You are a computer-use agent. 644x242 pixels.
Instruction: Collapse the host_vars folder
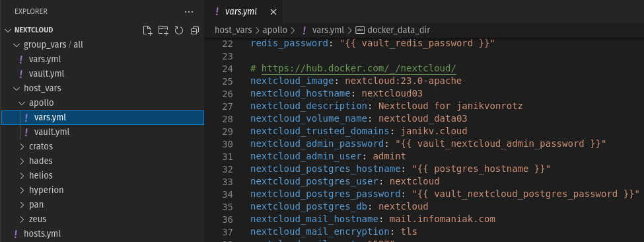(17, 88)
